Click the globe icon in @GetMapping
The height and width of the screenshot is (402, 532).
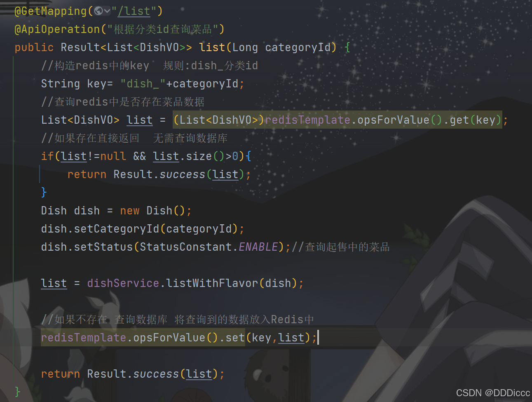98,11
